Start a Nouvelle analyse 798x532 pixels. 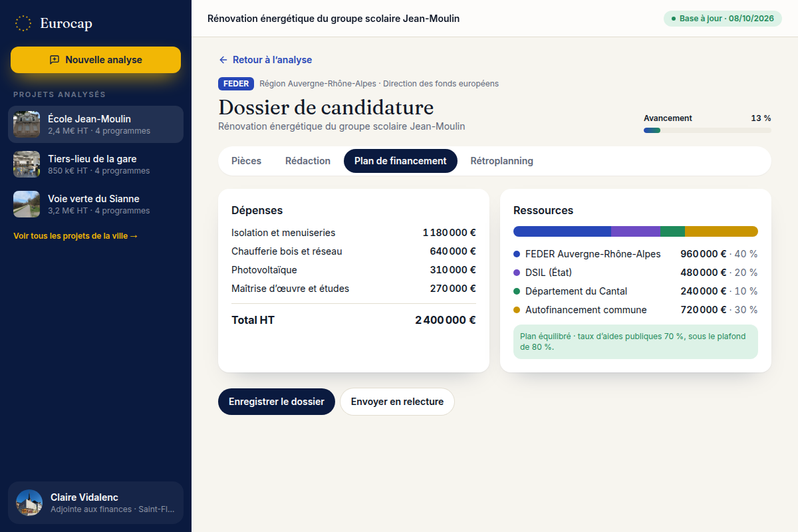96,60
